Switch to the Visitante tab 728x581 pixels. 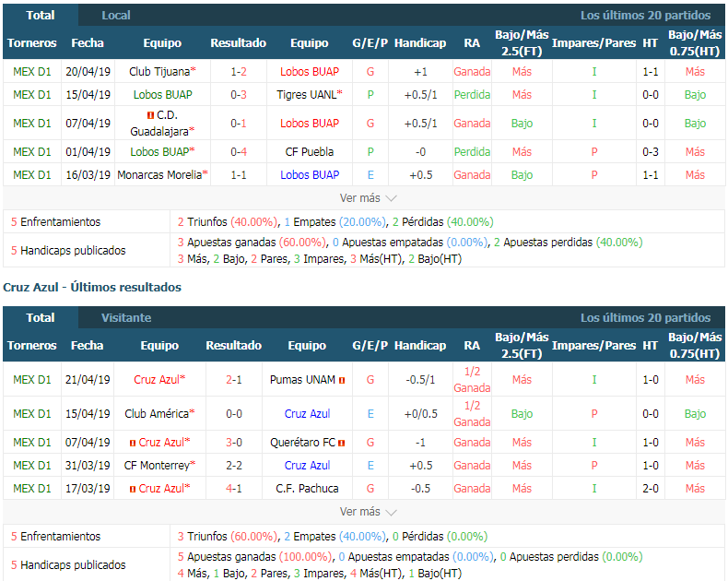pos(126,318)
